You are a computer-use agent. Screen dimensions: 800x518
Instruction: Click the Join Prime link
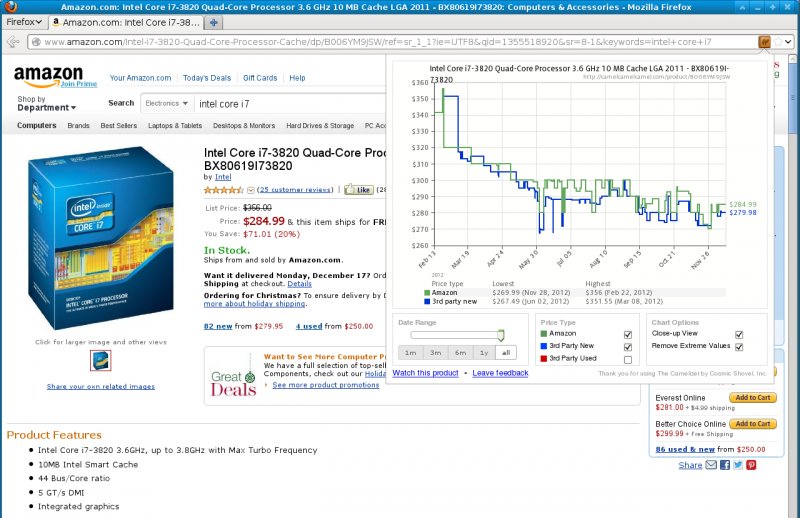(x=79, y=84)
